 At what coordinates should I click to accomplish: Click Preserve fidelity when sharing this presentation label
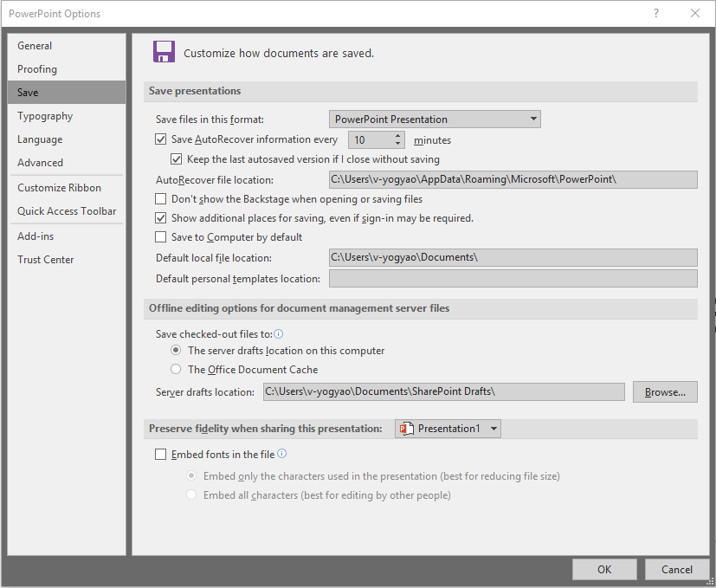point(265,429)
